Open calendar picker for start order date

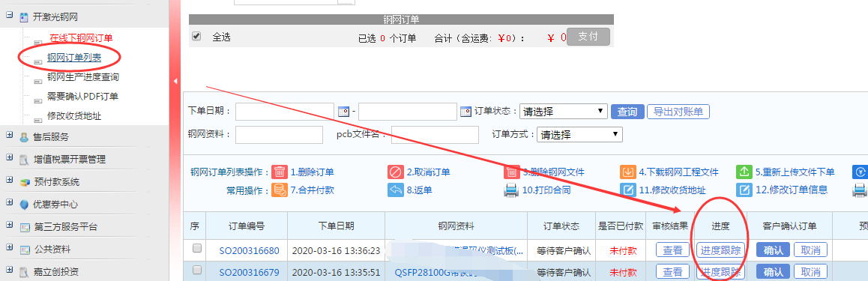click(344, 112)
